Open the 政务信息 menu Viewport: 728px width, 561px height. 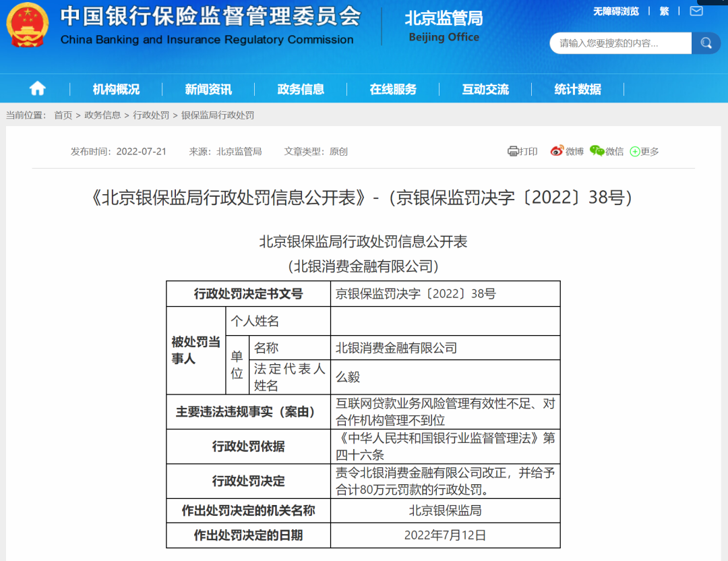[x=301, y=88]
